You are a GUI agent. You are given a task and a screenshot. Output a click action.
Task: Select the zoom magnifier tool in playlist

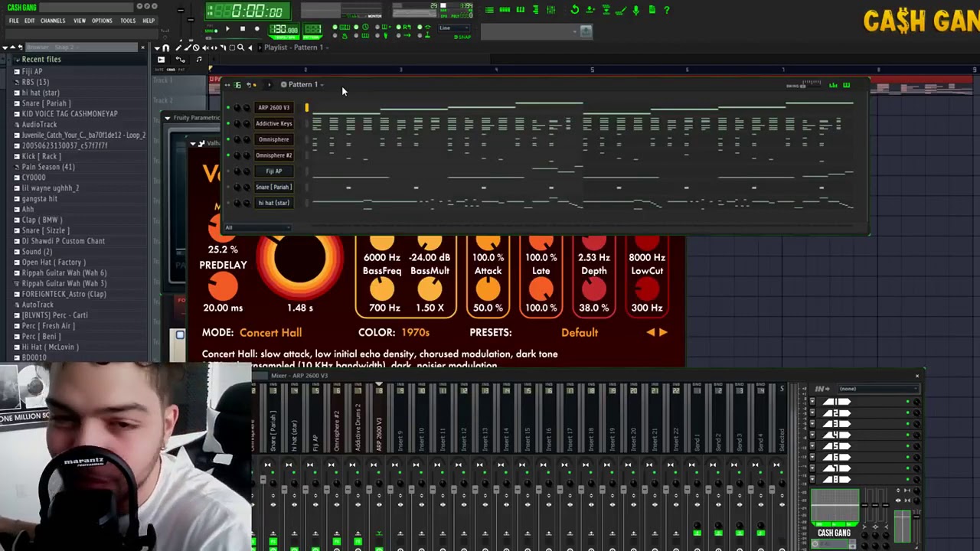[240, 47]
